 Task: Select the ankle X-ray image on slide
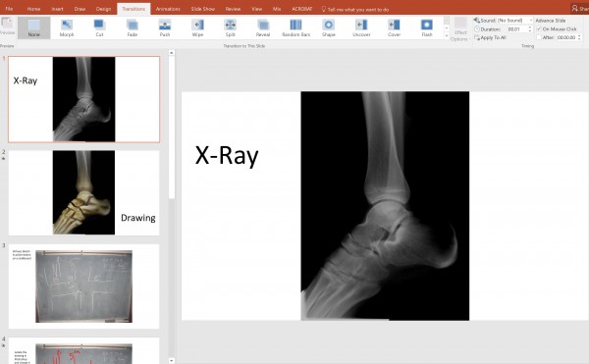click(385, 206)
